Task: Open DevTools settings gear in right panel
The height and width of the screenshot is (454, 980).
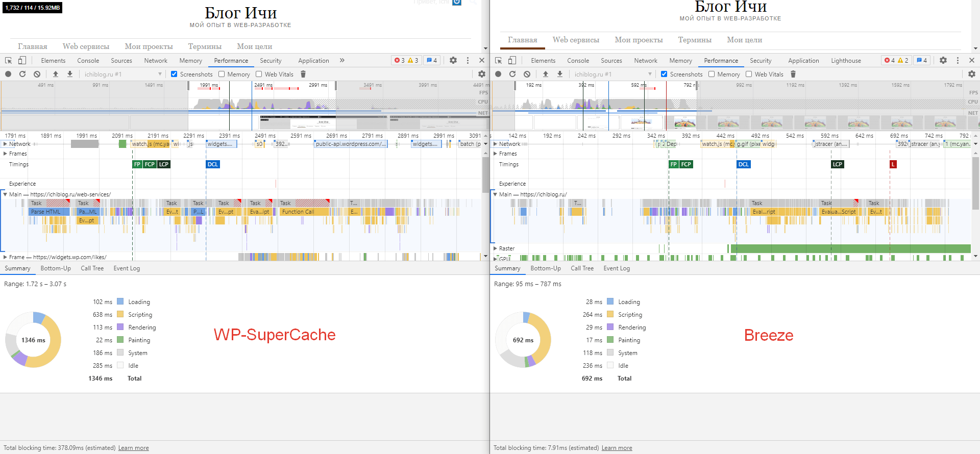Action: click(943, 60)
